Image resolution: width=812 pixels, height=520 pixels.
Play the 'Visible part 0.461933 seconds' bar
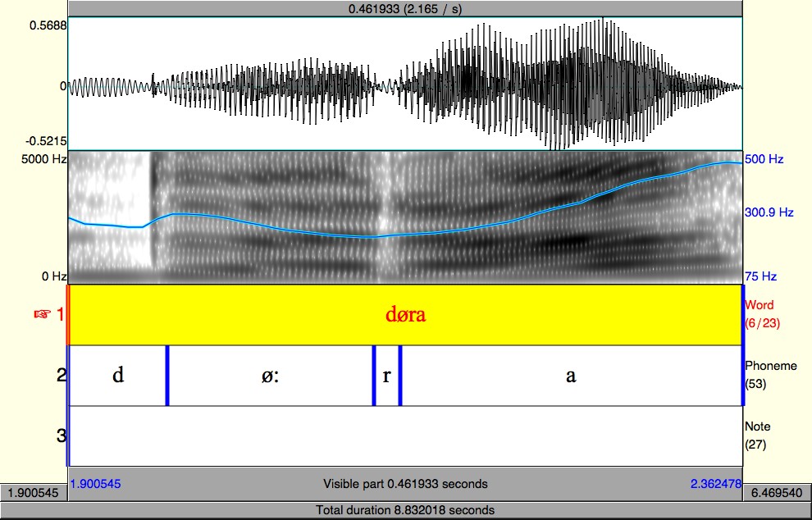click(x=405, y=484)
